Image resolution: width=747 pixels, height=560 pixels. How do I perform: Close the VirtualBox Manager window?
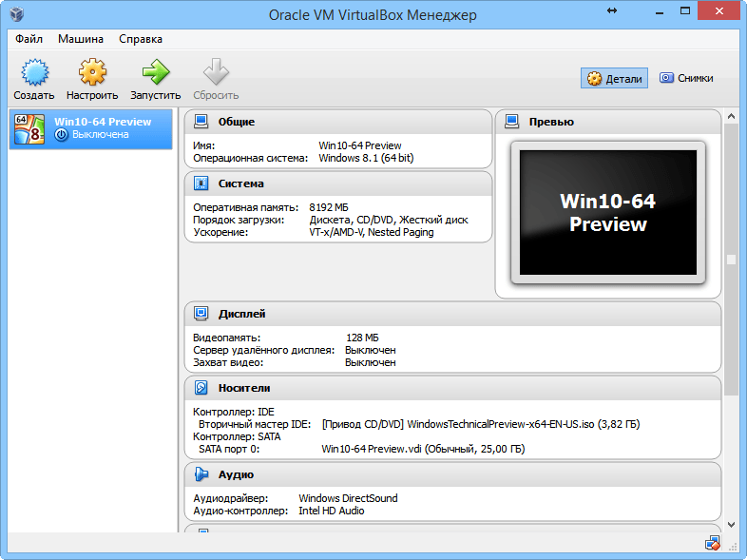tap(718, 11)
